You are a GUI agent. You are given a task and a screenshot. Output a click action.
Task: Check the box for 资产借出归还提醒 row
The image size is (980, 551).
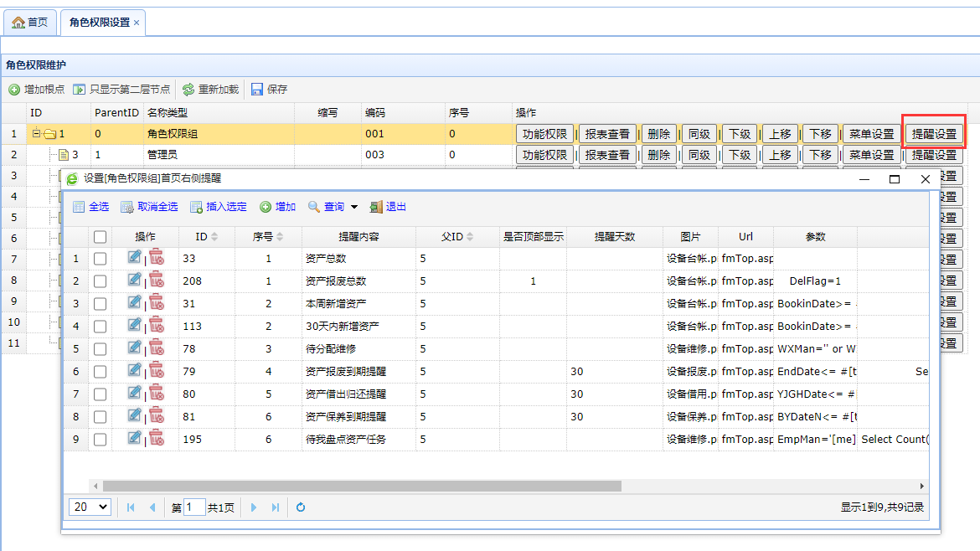coord(100,394)
